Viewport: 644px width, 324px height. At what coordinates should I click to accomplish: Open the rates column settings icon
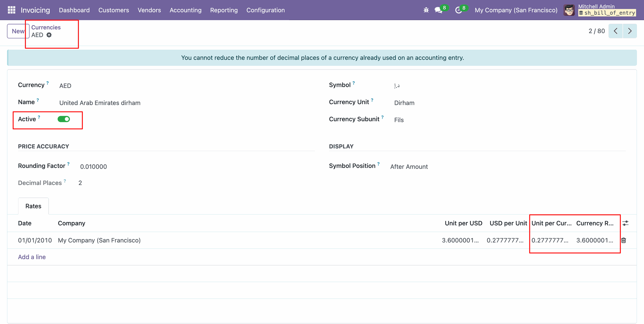625,223
